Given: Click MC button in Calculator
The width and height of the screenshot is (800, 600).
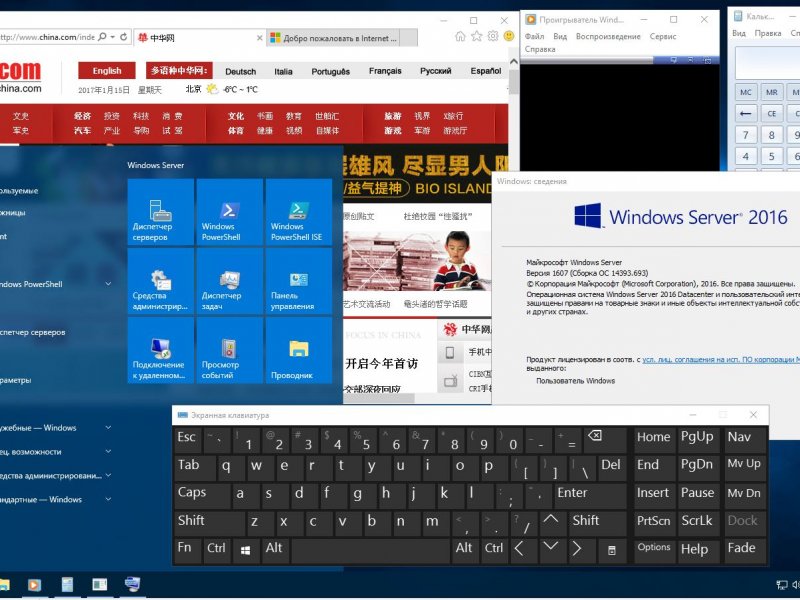Looking at the screenshot, I should (x=745, y=92).
